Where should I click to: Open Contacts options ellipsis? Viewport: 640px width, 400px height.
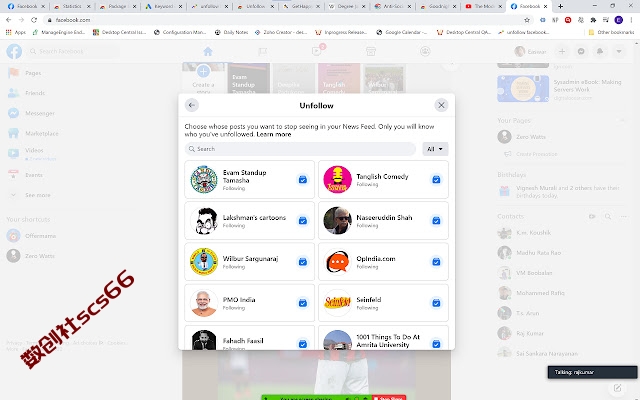tap(623, 216)
